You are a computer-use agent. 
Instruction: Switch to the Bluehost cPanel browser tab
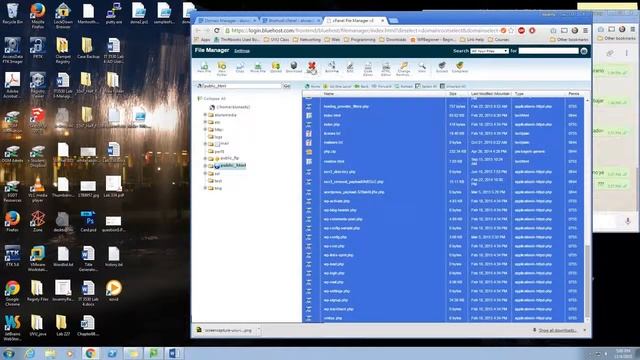(x=291, y=20)
